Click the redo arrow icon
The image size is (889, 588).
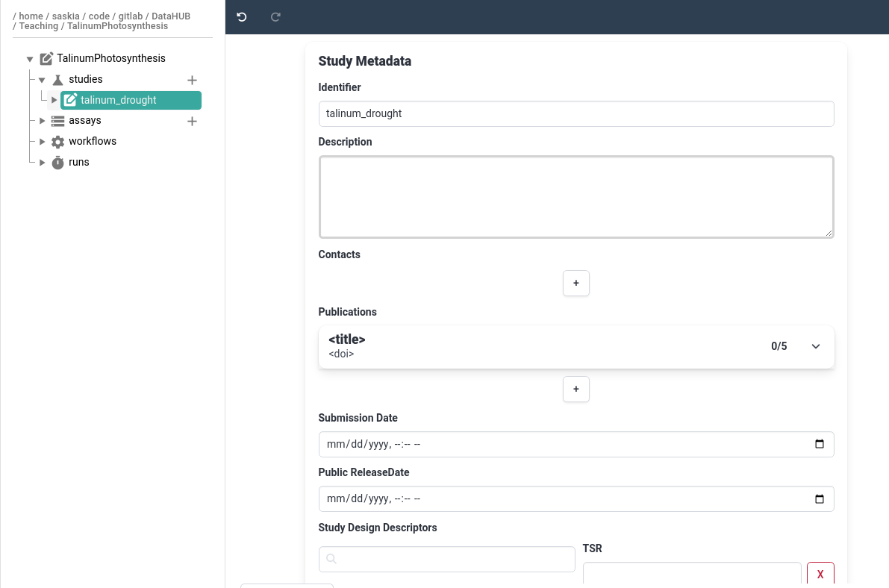pyautogui.click(x=275, y=17)
